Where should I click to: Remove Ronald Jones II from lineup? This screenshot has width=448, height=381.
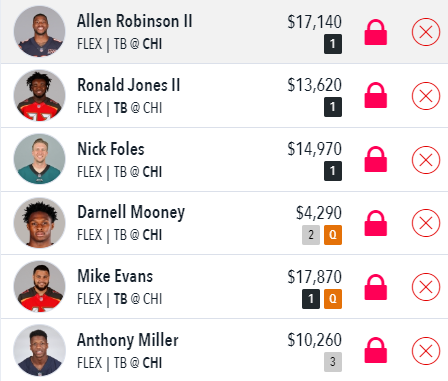426,96
